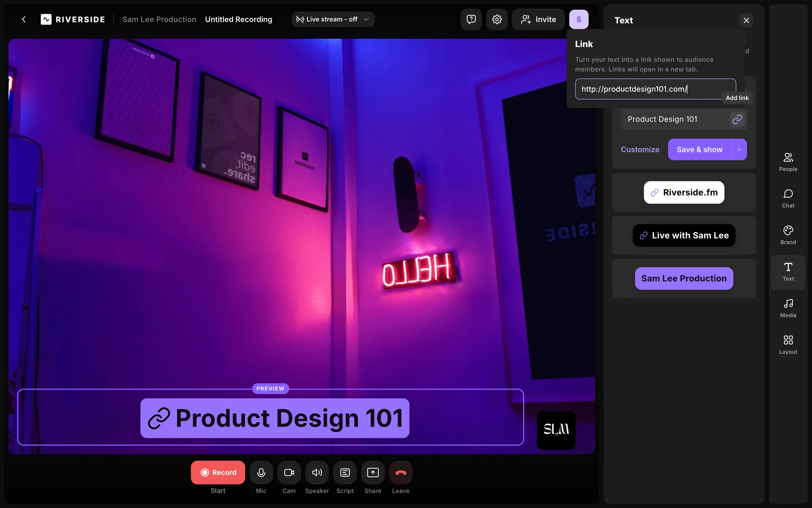Turn off the camera
This screenshot has width=812, height=508.
[x=289, y=472]
